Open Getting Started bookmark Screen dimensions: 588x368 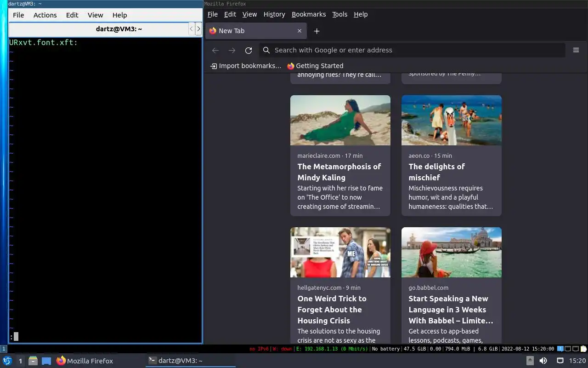[x=315, y=66]
